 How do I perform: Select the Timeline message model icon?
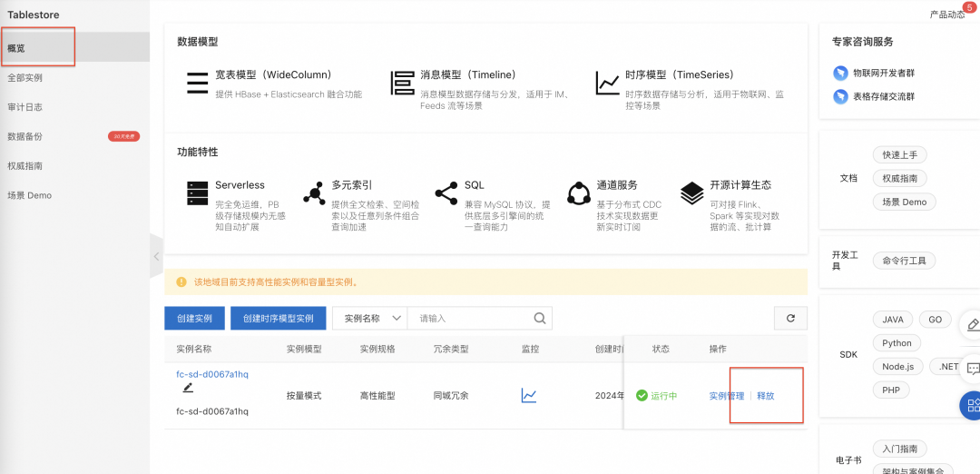403,84
